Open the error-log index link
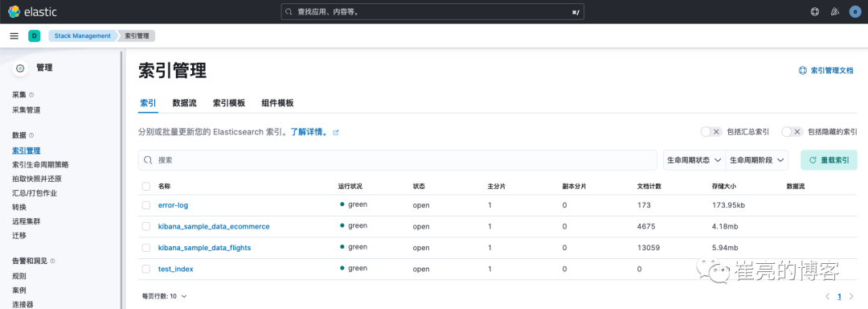This screenshot has height=309, width=868. pyautogui.click(x=174, y=205)
